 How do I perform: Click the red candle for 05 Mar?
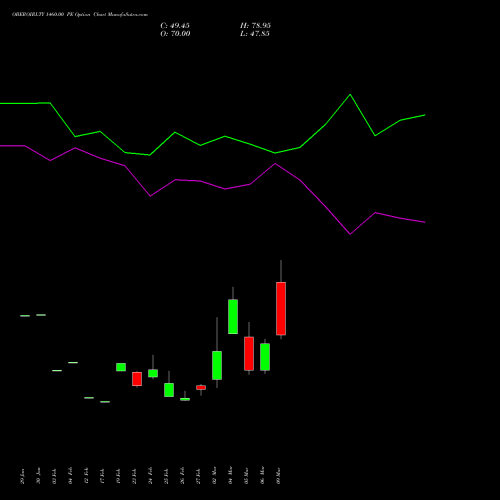249,354
